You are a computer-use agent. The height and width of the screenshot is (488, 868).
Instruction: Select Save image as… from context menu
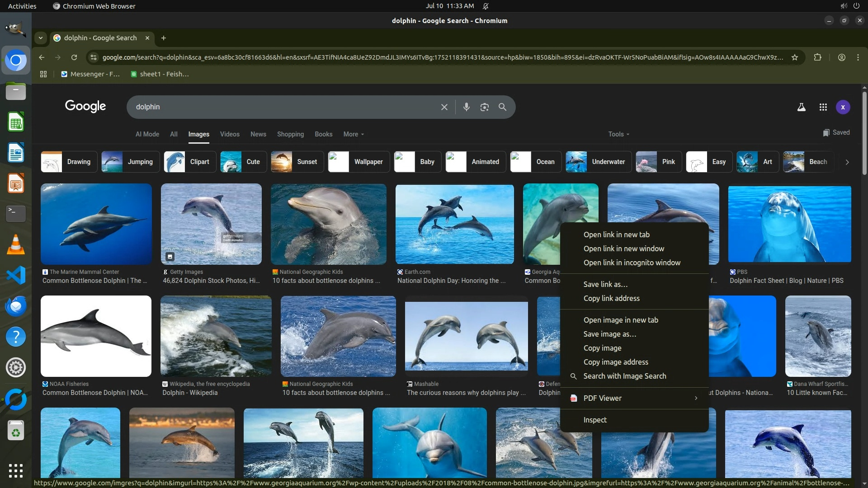tap(609, 334)
